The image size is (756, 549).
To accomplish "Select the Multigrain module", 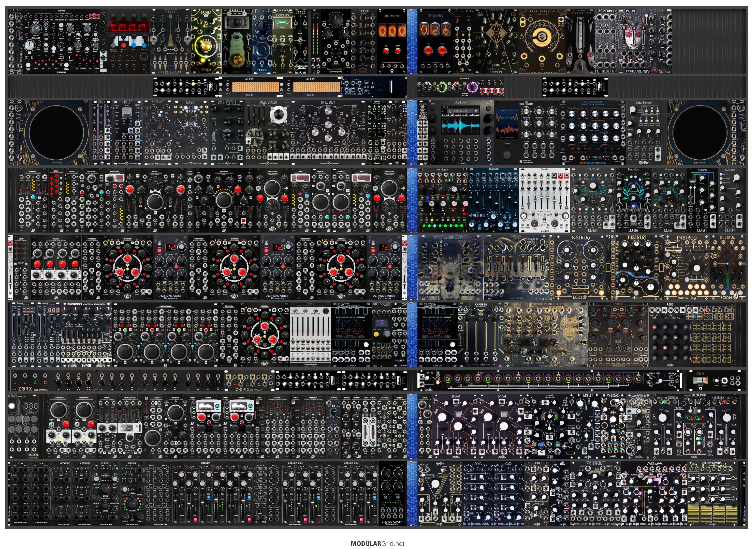I will (x=443, y=200).
